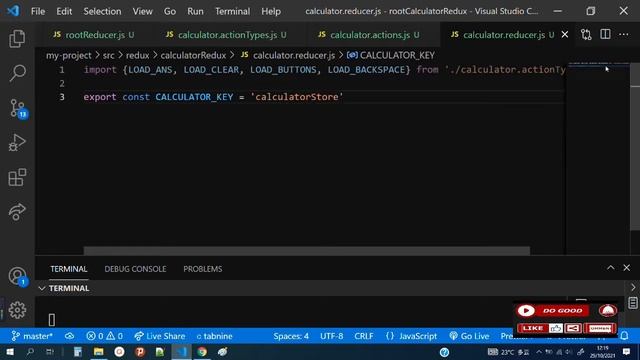
Task: Open the notifications bell in status bar
Action: [x=624, y=336]
